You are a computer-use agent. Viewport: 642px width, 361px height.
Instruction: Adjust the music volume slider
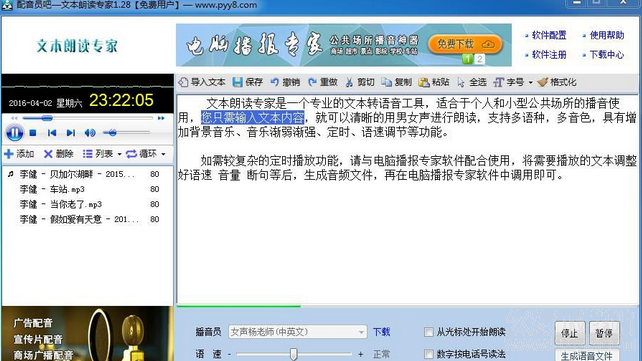[x=126, y=133]
